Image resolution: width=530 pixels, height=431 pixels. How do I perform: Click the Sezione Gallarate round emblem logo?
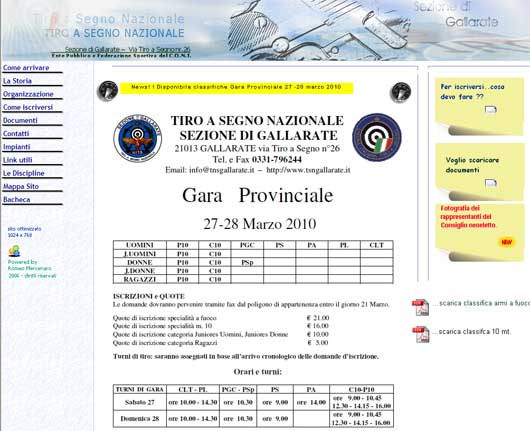click(138, 138)
